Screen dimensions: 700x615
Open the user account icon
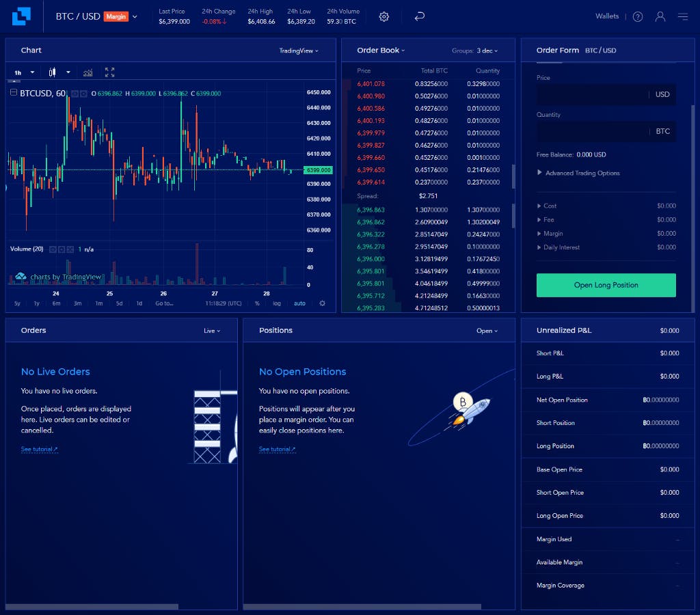660,16
